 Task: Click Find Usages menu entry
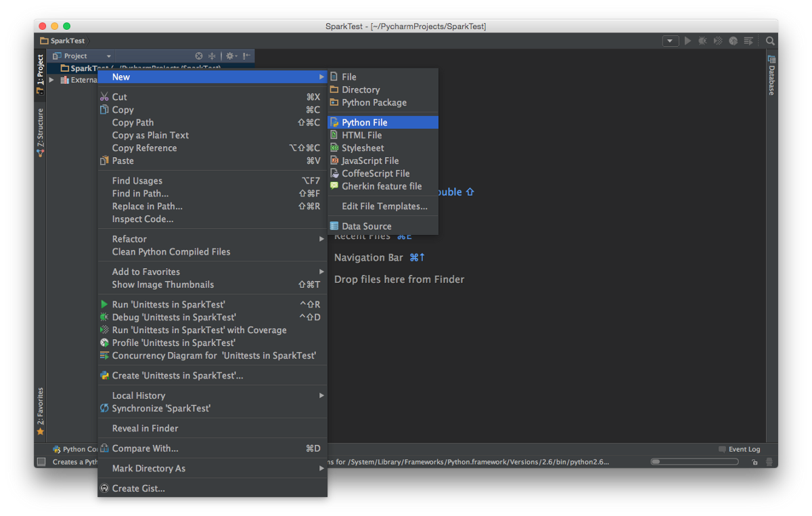(x=212, y=181)
